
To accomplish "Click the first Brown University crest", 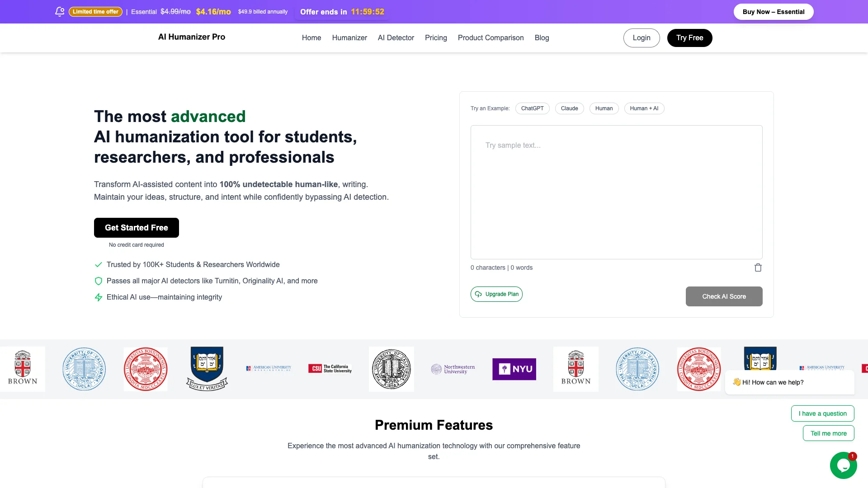I will tap(23, 368).
